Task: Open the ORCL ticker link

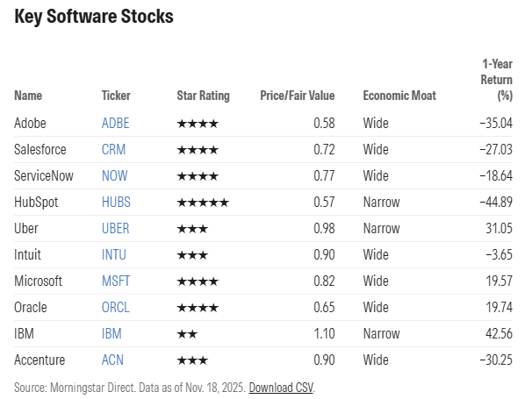Action: [x=116, y=308]
